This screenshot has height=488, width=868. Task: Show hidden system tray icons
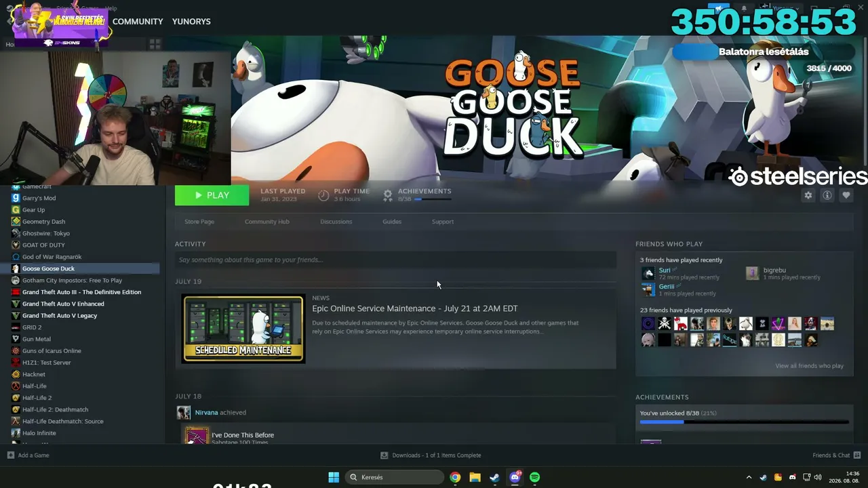point(749,477)
